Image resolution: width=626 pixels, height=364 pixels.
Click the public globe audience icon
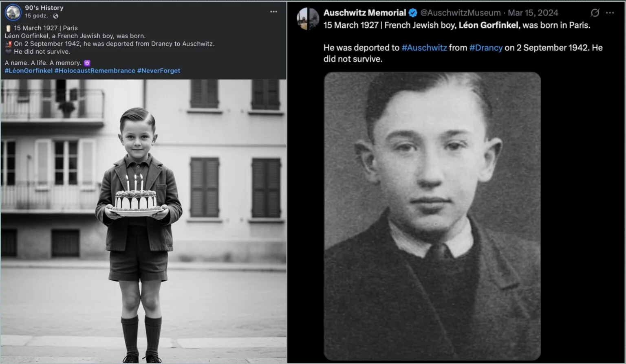56,16
